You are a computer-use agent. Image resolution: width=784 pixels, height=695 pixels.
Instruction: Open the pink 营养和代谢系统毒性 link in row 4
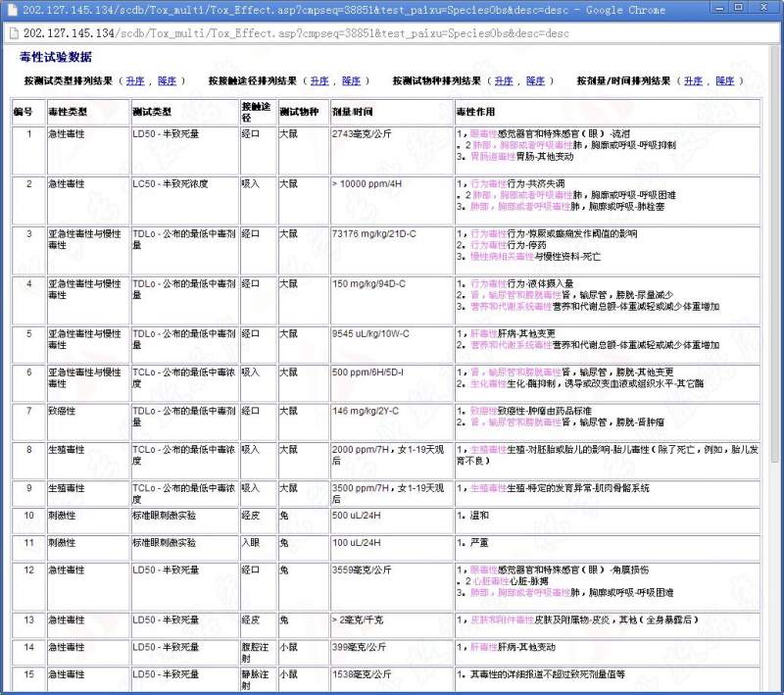[x=512, y=307]
